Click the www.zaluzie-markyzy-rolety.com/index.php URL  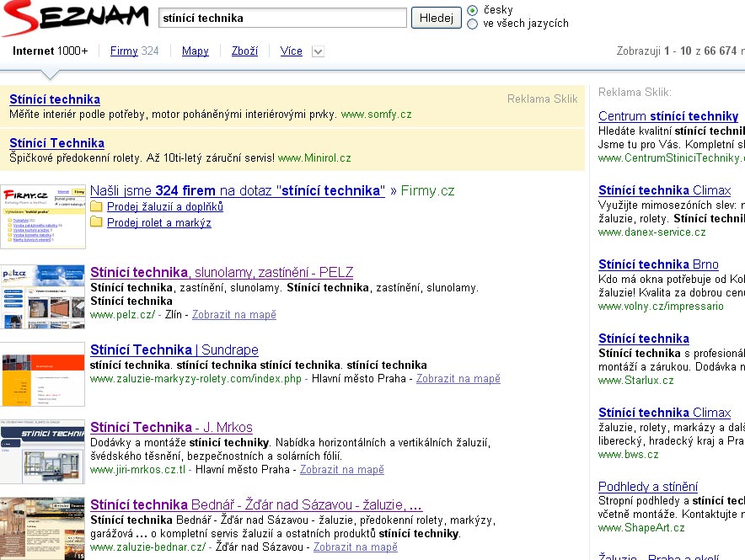196,379
